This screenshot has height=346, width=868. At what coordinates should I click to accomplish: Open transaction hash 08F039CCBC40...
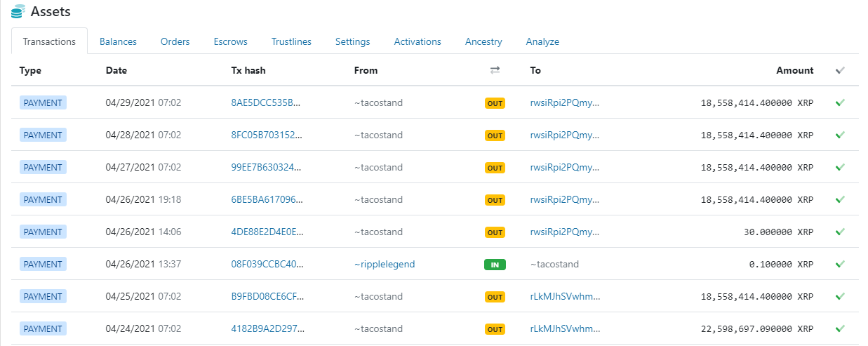[x=267, y=264]
